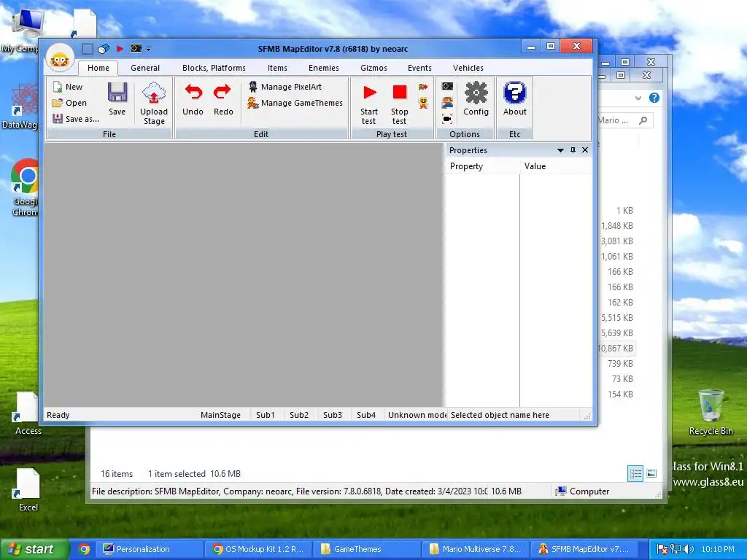Close the Properties panel
Screen dimensions: 747x560
click(585, 150)
